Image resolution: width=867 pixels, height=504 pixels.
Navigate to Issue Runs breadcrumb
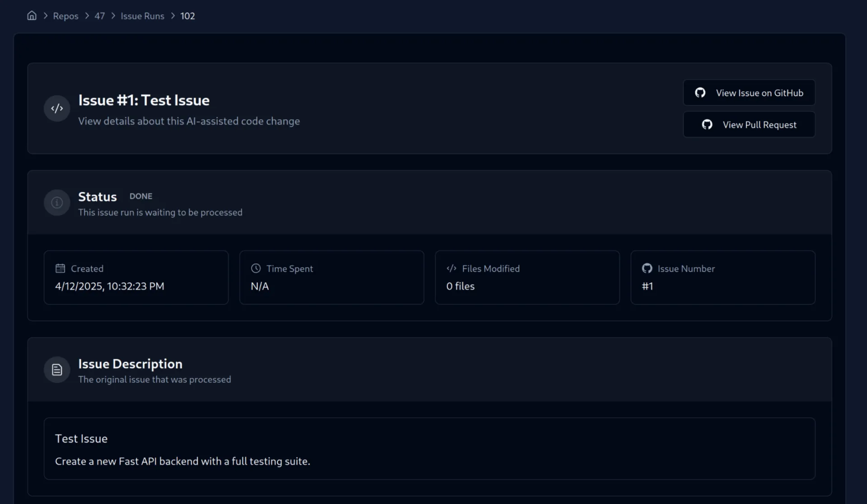142,16
